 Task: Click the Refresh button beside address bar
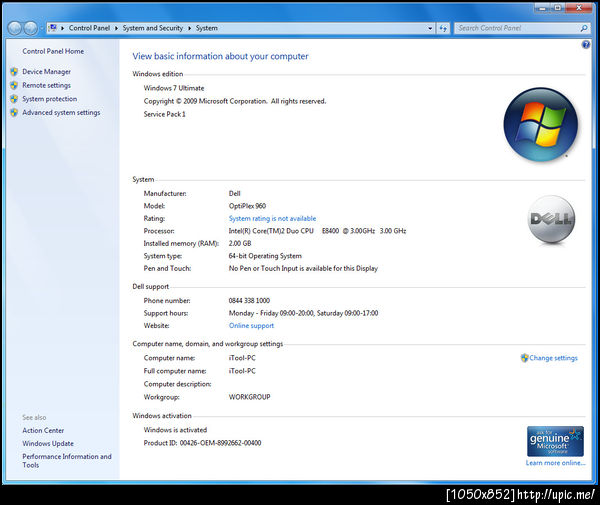pyautogui.click(x=443, y=28)
